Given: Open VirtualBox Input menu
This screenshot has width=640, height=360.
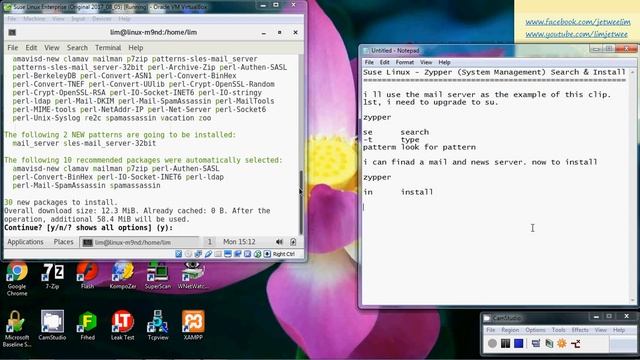Looking at the screenshot, I should click(78, 19).
